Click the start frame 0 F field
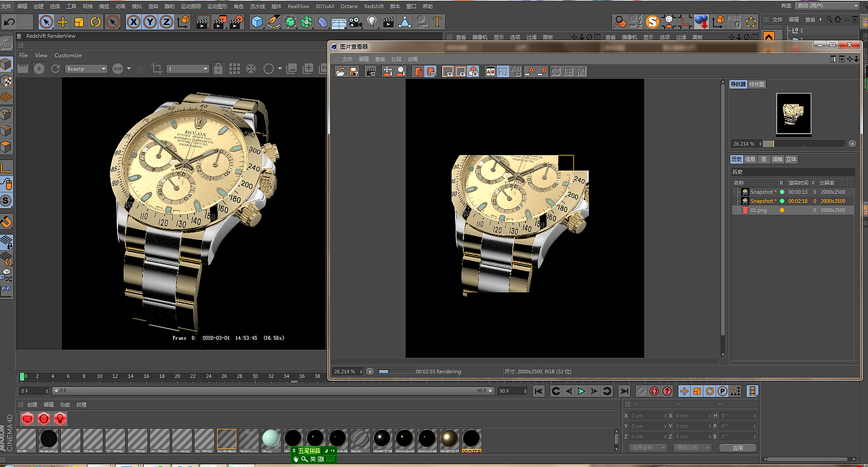 click(33, 391)
